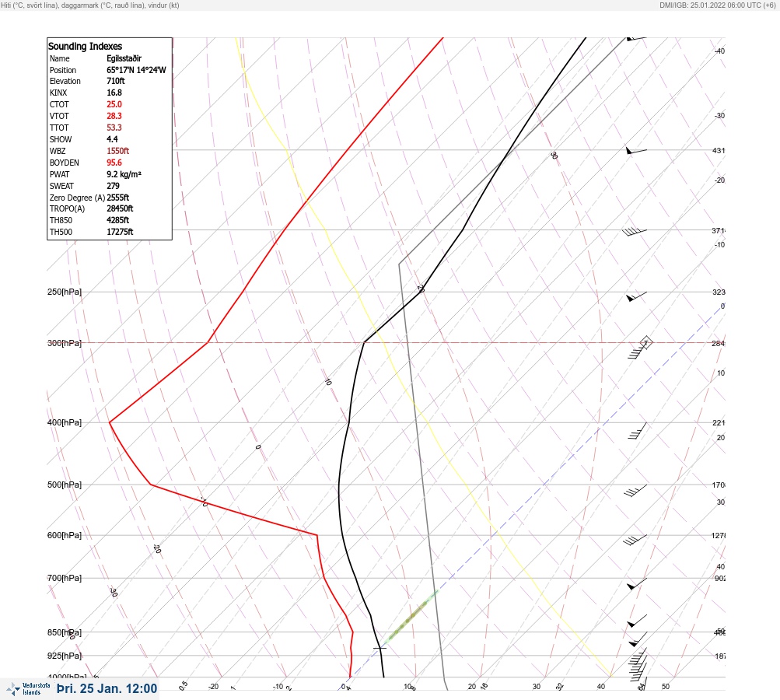Click the wind barb at the 700 hPa level
This screenshot has width=780, height=700.
637,583
